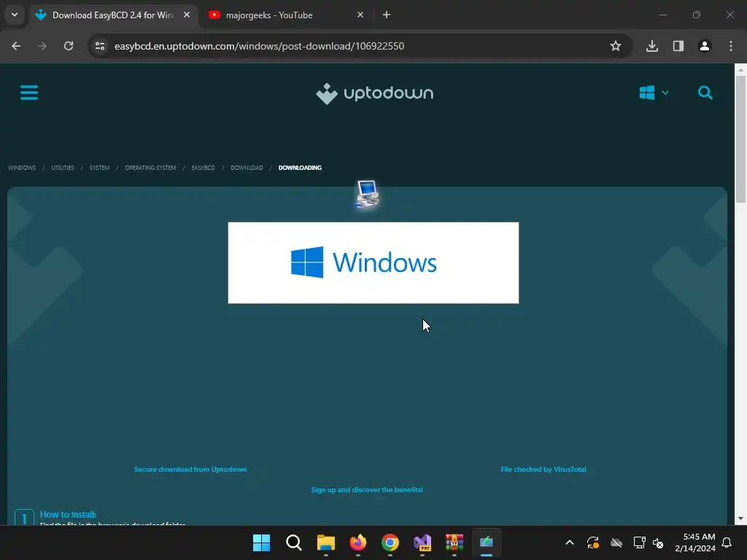Click the OPERATING SYSTEM breadcrumb

pos(150,168)
